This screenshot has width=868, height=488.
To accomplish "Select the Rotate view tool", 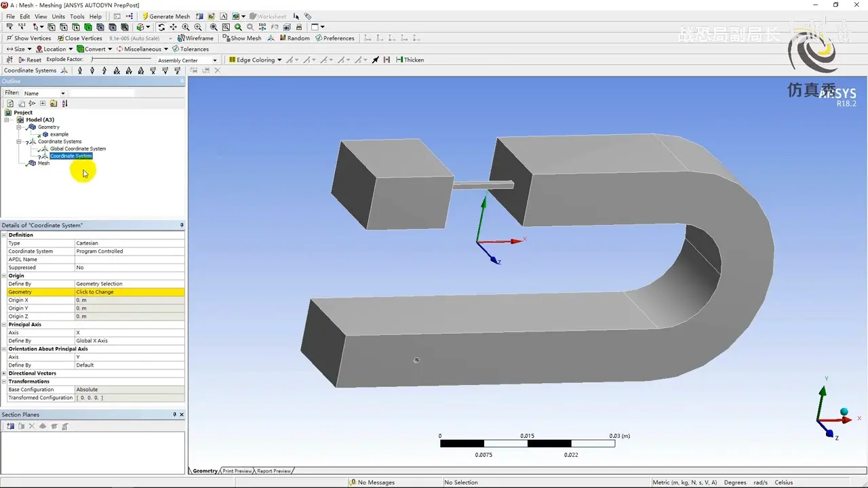I will coord(161,27).
